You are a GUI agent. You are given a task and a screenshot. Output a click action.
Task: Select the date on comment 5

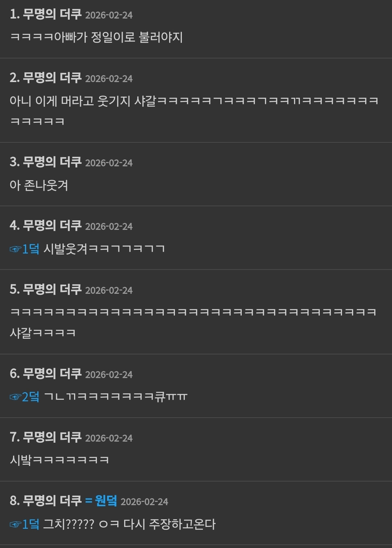click(109, 290)
